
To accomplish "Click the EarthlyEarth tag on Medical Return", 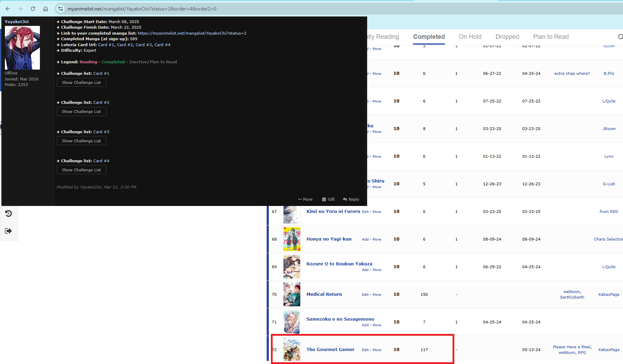I will 572,297.
